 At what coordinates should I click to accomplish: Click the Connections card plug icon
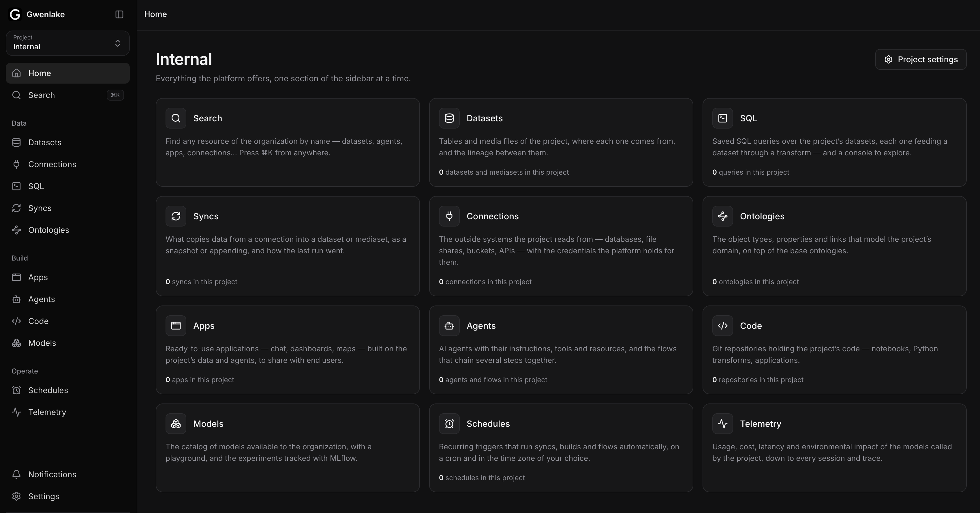(449, 216)
